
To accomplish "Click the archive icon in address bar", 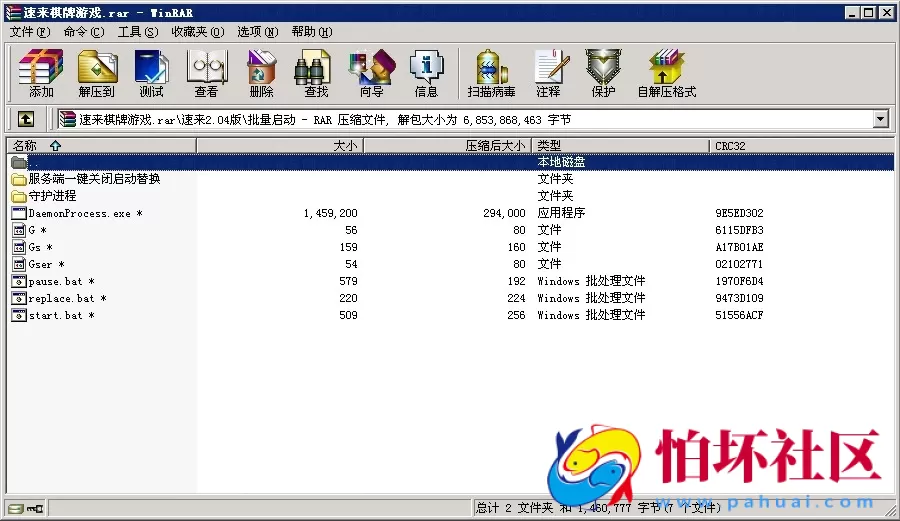I will pyautogui.click(x=68, y=119).
